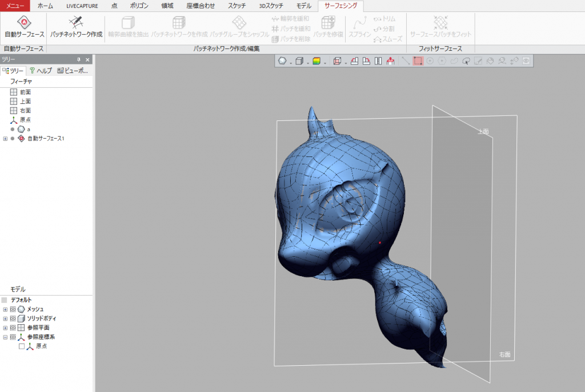The width and height of the screenshot is (585, 392).
Task: Select the freehand lasso selection icon
Action: (454, 60)
